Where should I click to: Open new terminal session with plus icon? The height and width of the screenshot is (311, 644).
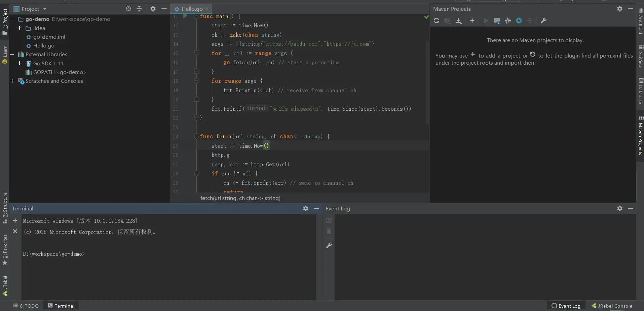coord(15,221)
